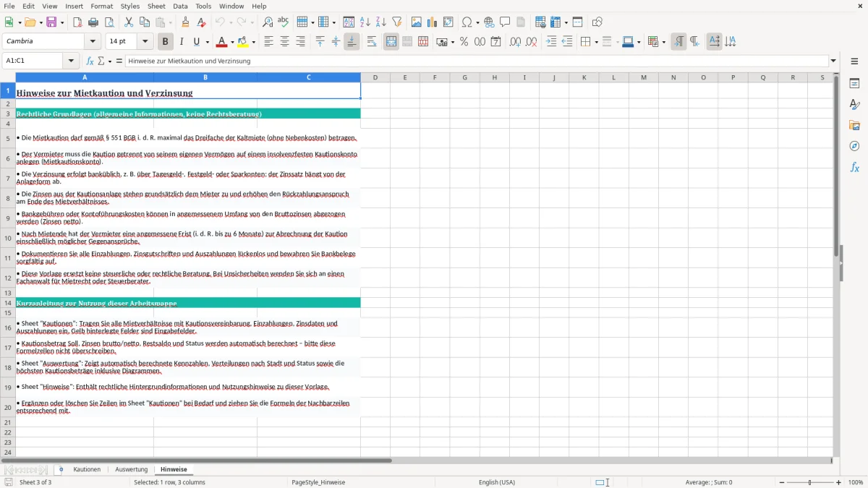868x488 pixels.
Task: Open the Sidebar Properties deck
Action: [854, 83]
